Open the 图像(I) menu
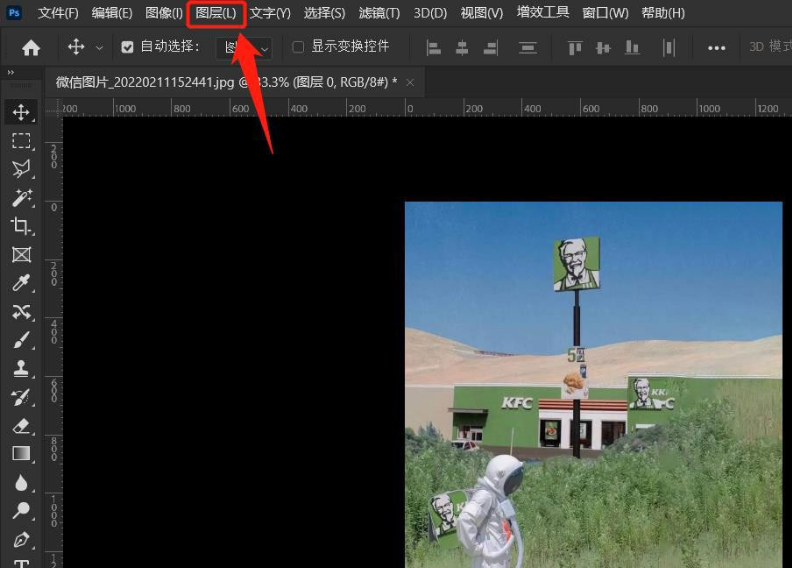The height and width of the screenshot is (568, 792). click(x=164, y=13)
